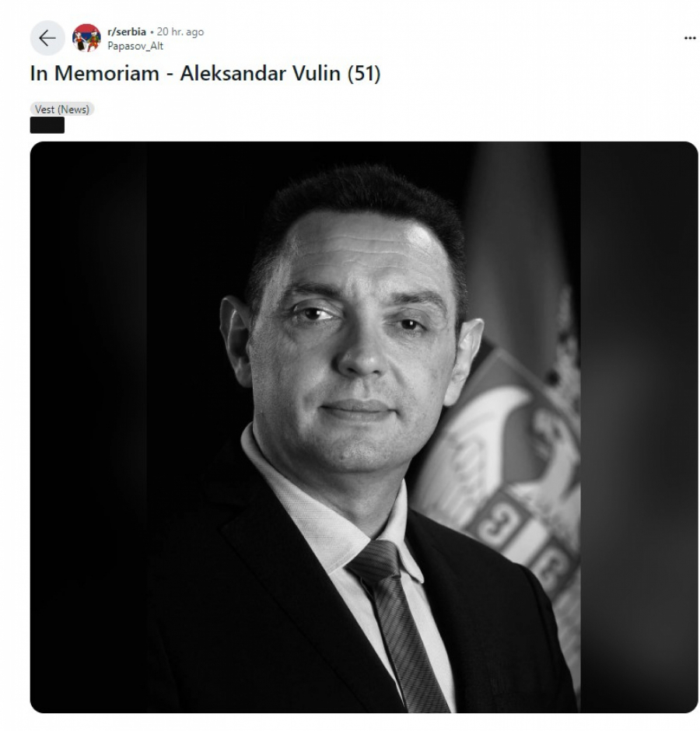Click the back arrow button
The width and height of the screenshot is (700, 731).
(x=47, y=38)
